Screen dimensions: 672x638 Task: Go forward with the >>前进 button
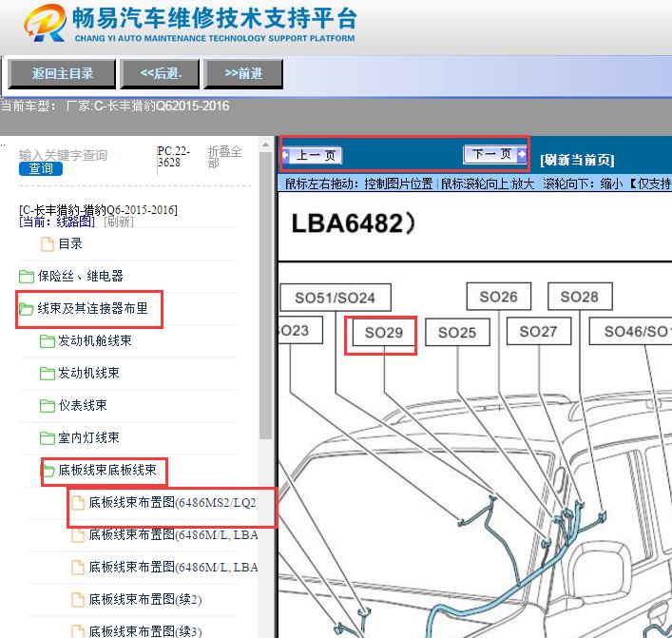(243, 74)
